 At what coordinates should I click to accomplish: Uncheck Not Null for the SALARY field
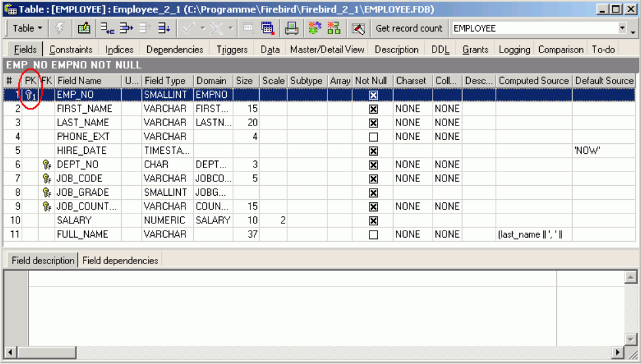(x=373, y=221)
